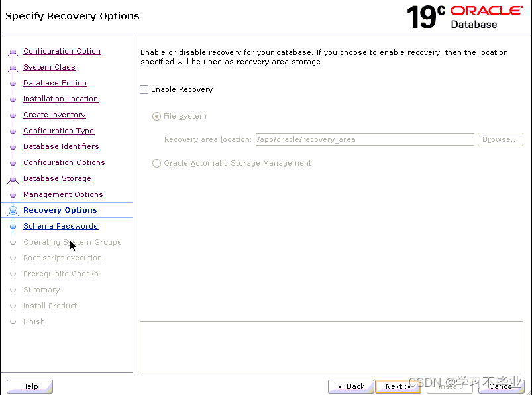Click the node icon next to Database Storage
Image resolution: width=532 pixels, height=395 pixels.
[14, 178]
